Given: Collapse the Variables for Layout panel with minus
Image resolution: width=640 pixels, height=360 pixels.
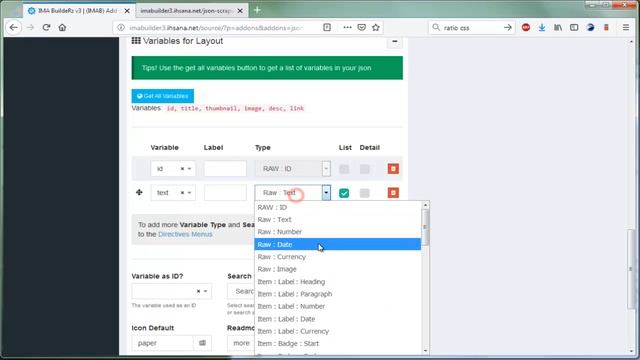Looking at the screenshot, I should [x=395, y=41].
